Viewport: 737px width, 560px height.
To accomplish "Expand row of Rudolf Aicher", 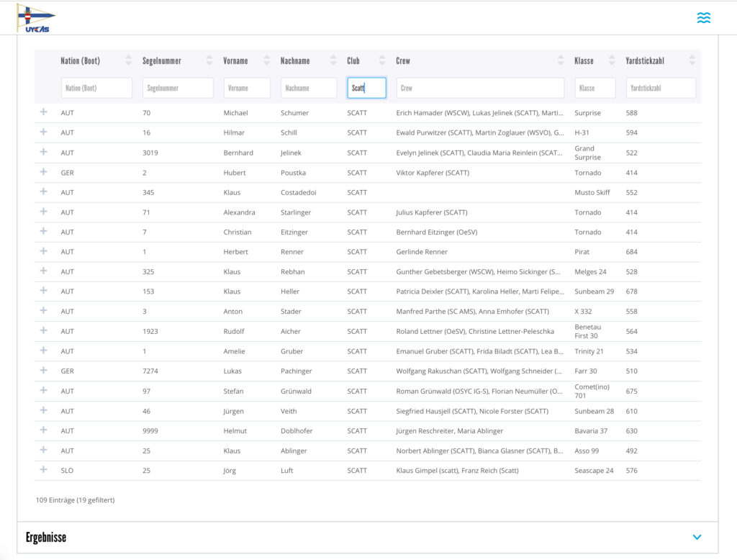I will (44, 330).
